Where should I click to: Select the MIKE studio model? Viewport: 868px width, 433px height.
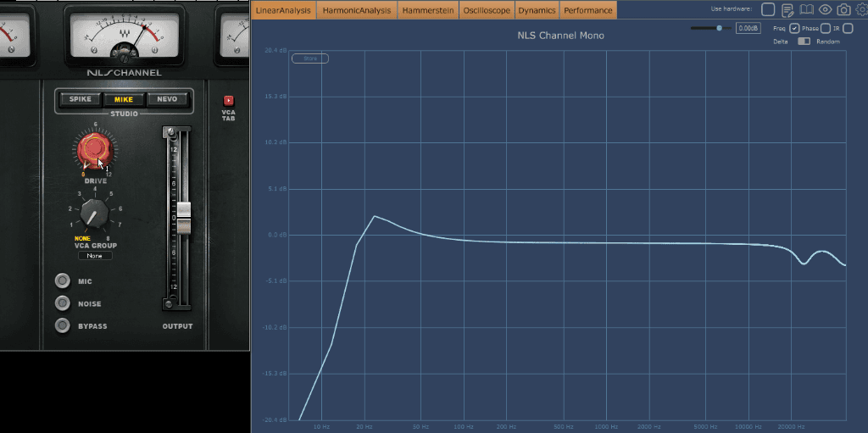tap(124, 100)
